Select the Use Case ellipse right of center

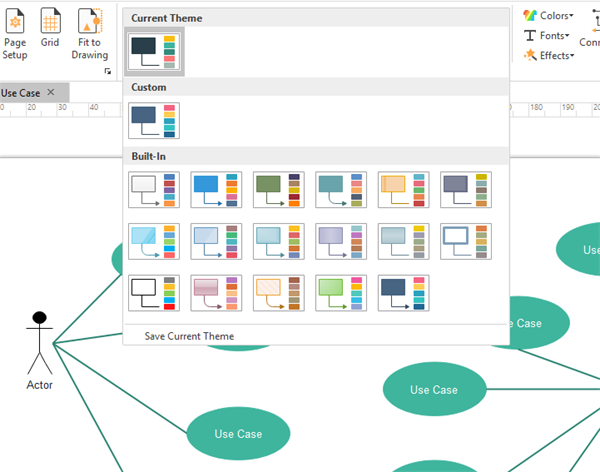[434, 389]
